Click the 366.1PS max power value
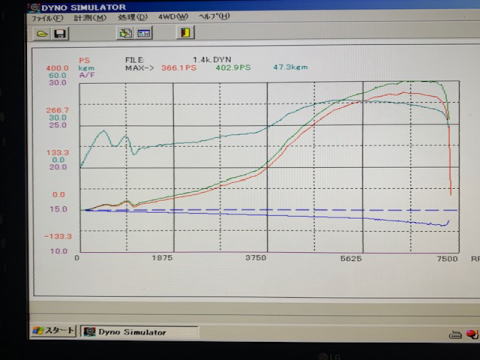Screen dimensions: 480x360 [179, 68]
